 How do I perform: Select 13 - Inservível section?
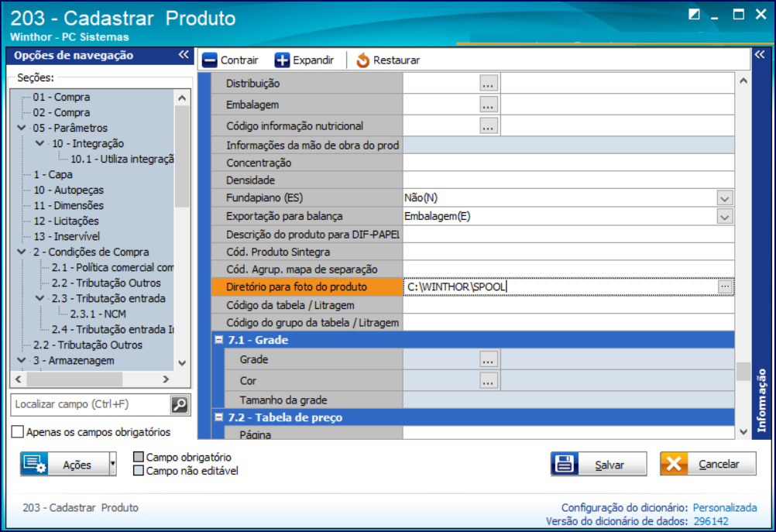coord(67,236)
